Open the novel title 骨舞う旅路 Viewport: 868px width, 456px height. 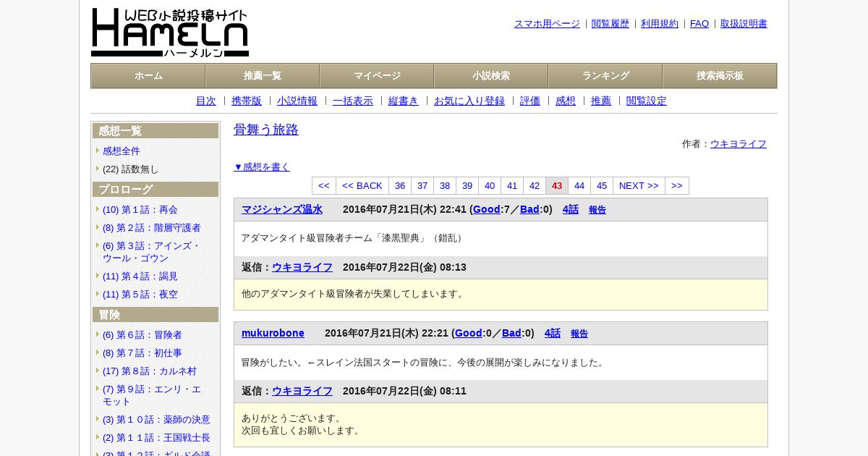266,130
